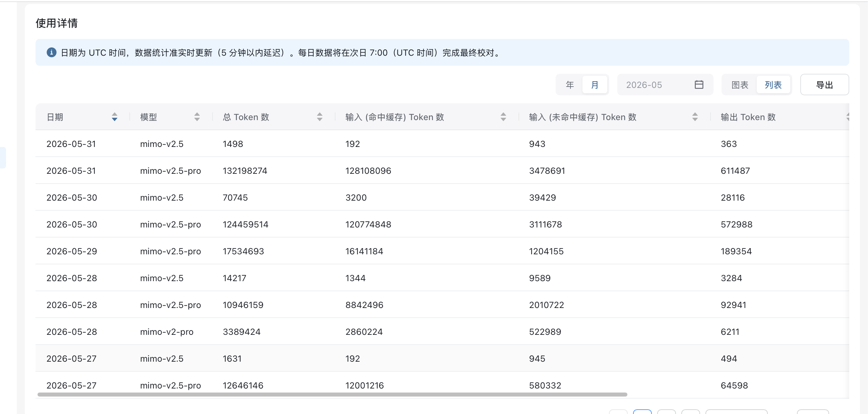Image resolution: width=868 pixels, height=414 pixels.
Task: Click output token value 6211
Action: coord(730,332)
